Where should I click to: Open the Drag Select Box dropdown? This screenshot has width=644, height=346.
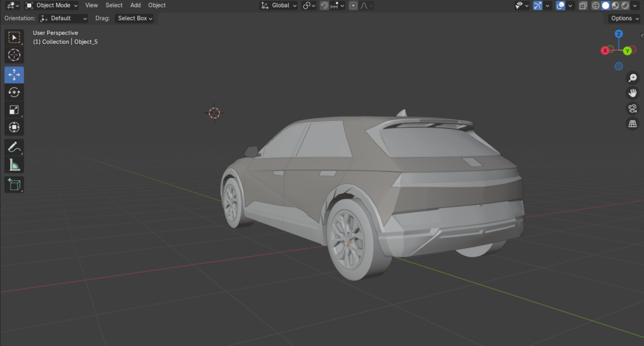click(x=135, y=18)
